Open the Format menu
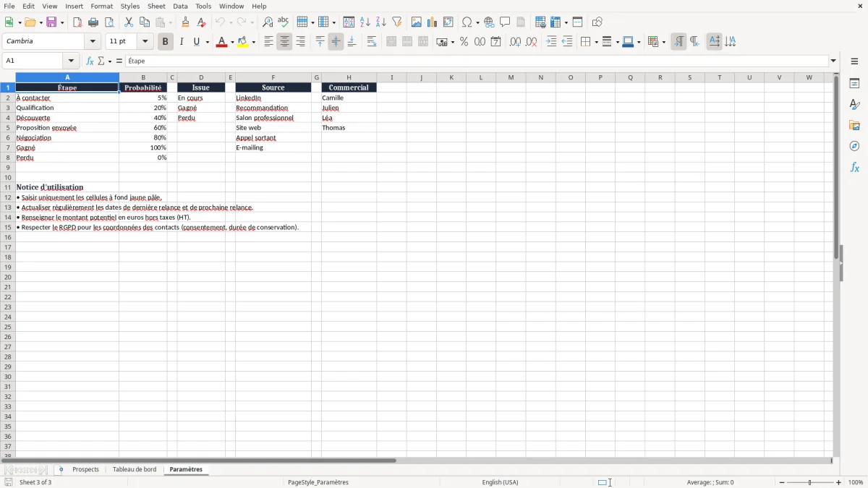868x488 pixels. click(102, 6)
